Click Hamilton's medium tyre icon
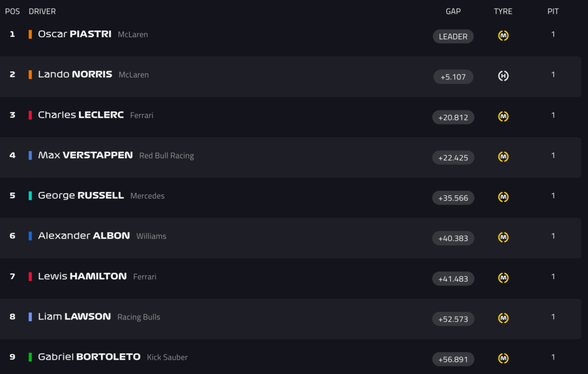The image size is (588, 374). click(x=503, y=278)
